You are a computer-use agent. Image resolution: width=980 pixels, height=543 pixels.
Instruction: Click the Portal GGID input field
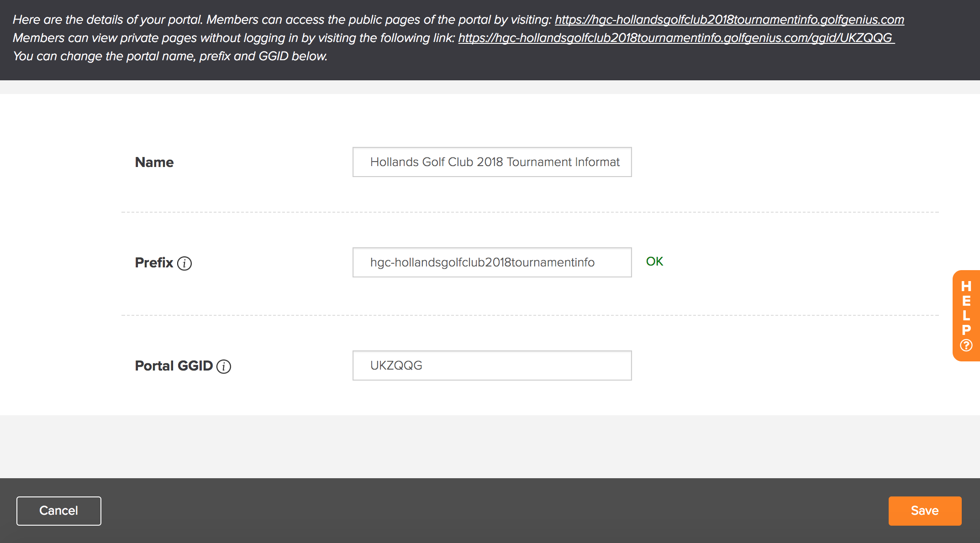point(492,365)
